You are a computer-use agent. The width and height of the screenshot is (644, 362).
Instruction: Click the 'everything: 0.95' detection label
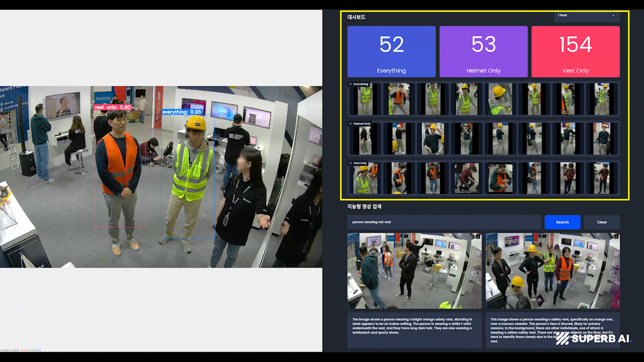click(x=182, y=112)
